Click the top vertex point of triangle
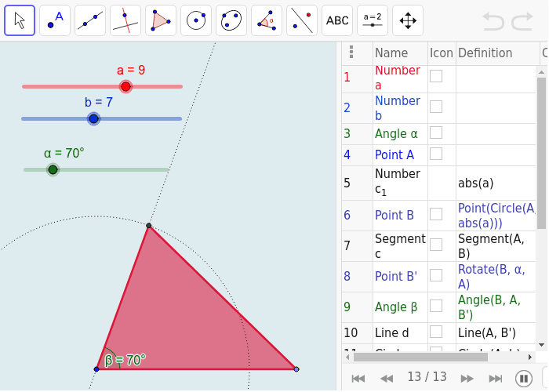This screenshot has width=549, height=392. pyautogui.click(x=149, y=226)
